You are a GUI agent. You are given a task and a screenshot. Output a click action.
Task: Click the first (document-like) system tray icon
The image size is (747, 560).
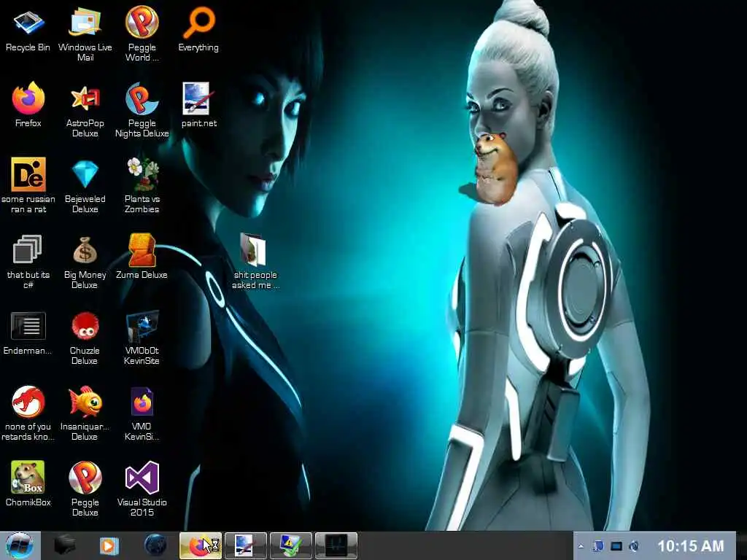(x=598, y=545)
